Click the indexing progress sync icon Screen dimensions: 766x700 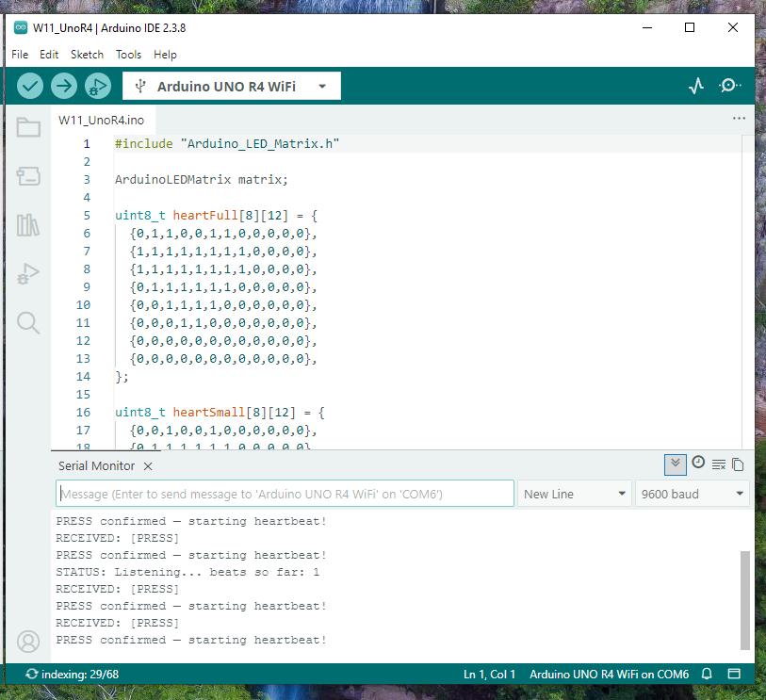pyautogui.click(x=32, y=675)
